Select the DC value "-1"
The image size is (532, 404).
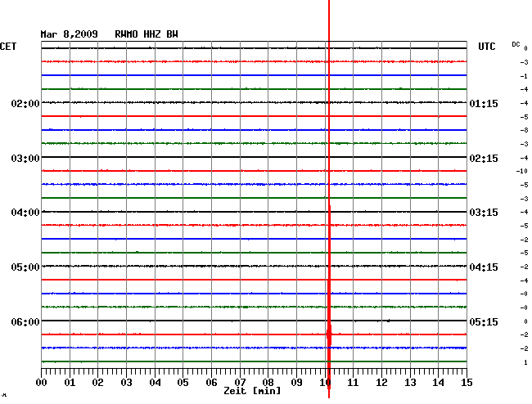click(524, 76)
